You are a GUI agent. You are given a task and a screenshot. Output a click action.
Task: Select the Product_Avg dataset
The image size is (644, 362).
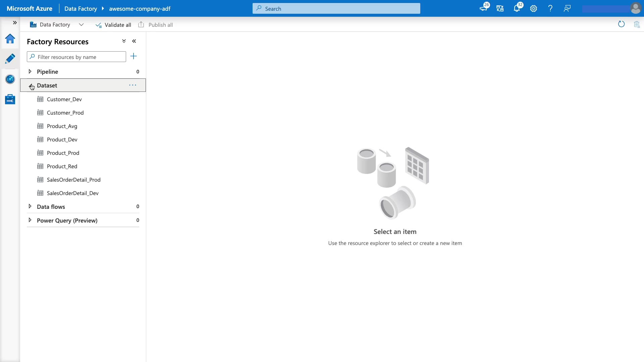click(x=62, y=126)
